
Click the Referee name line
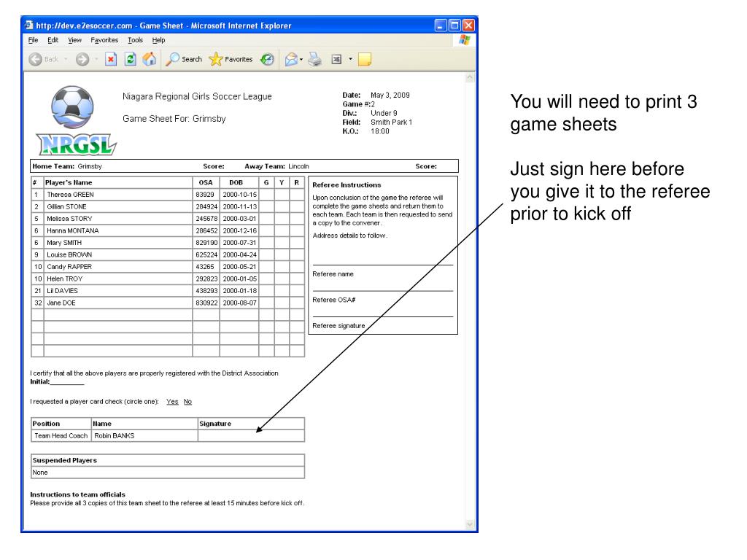pyautogui.click(x=382, y=265)
